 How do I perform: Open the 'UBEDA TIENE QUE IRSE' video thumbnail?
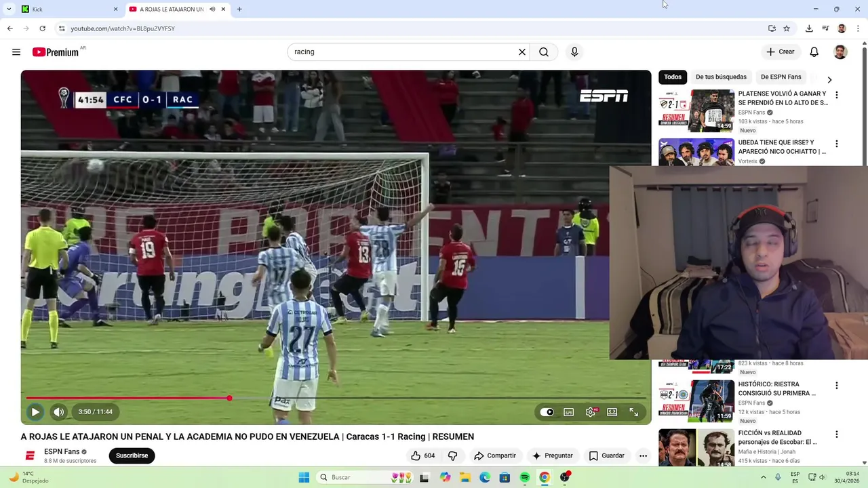point(696,152)
